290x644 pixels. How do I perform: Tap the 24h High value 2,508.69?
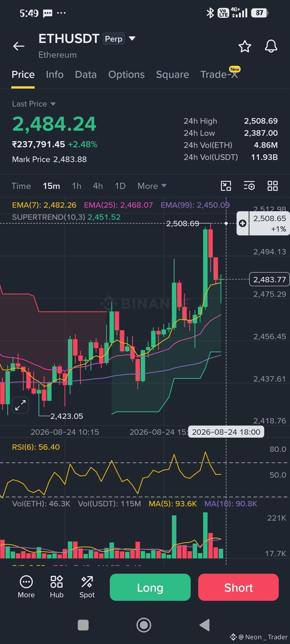(x=261, y=121)
